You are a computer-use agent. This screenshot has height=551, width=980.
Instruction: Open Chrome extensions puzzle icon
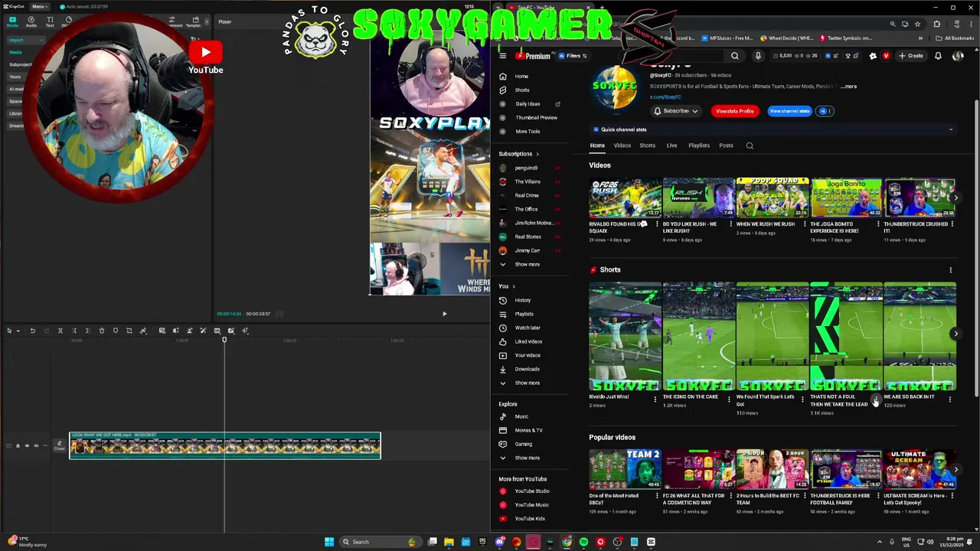936,24
